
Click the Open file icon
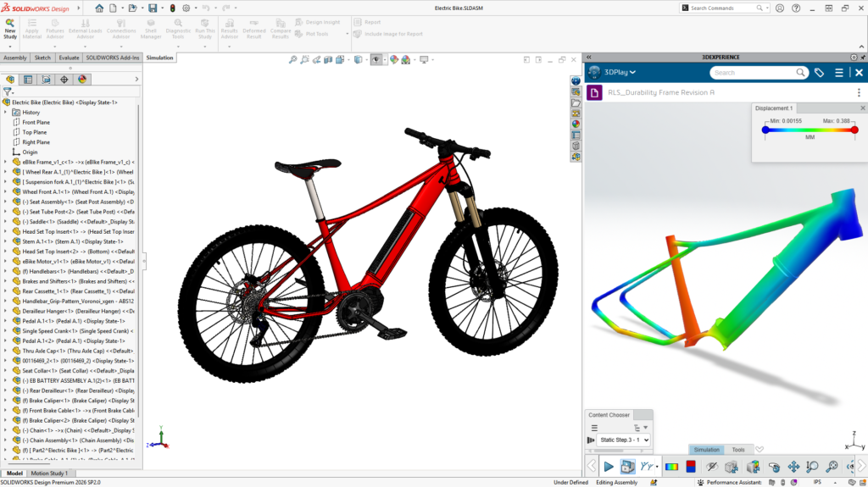coord(132,8)
